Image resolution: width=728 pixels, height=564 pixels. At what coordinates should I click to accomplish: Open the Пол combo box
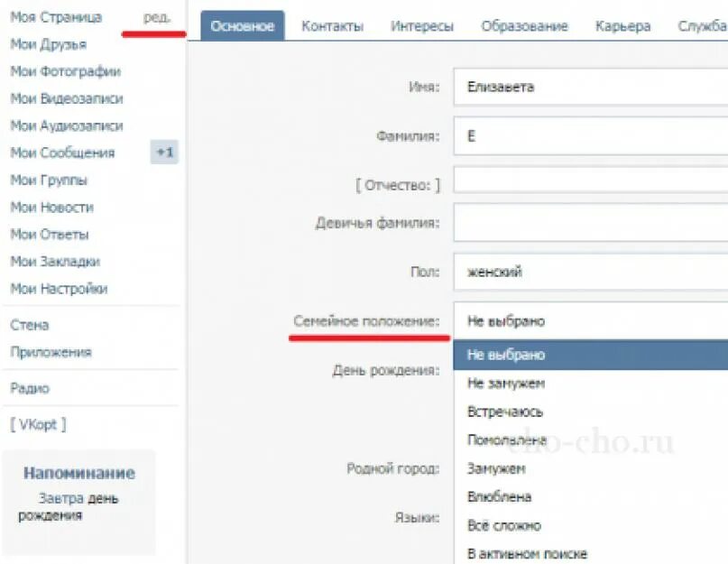coord(591,272)
